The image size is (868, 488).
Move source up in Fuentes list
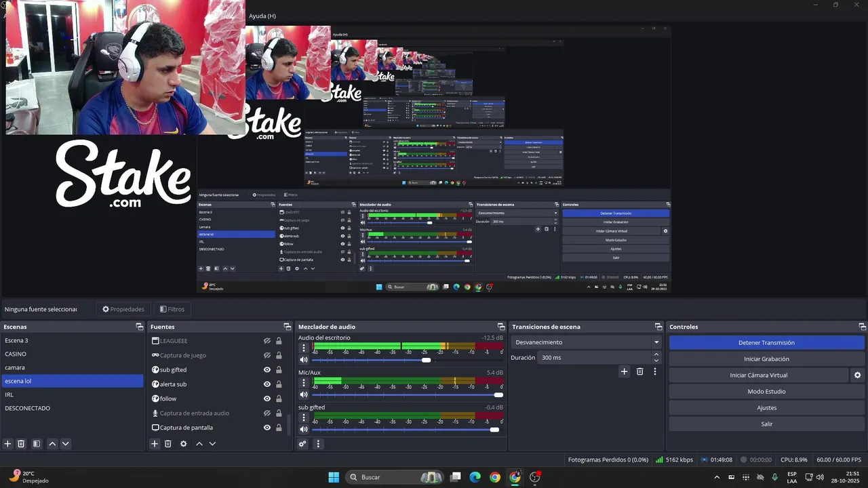coord(199,444)
